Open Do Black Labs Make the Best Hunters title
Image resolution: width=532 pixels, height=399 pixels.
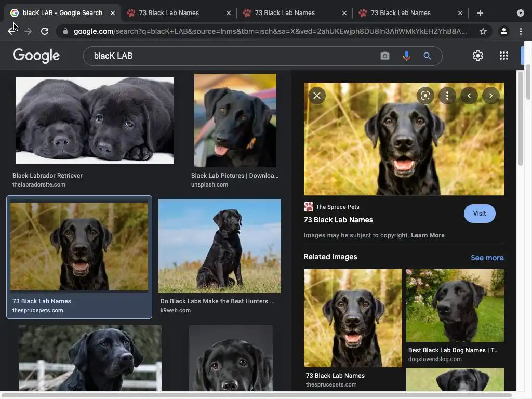pos(218,301)
